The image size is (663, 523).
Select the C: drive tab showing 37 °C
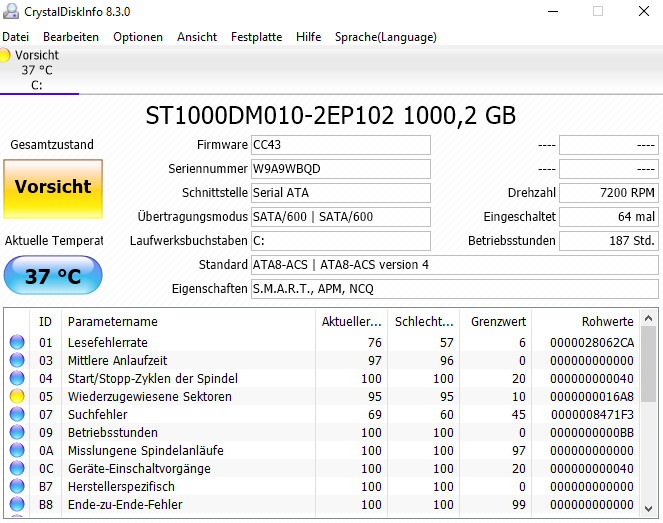pyautogui.click(x=37, y=70)
